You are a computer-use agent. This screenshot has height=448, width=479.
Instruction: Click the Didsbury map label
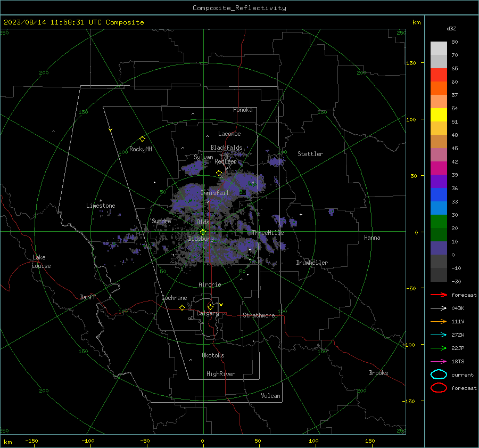click(x=201, y=239)
